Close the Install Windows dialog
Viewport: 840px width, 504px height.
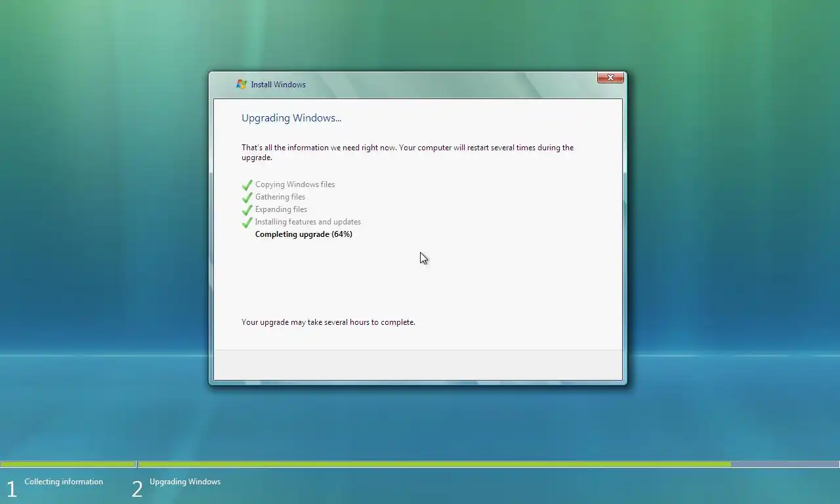610,77
